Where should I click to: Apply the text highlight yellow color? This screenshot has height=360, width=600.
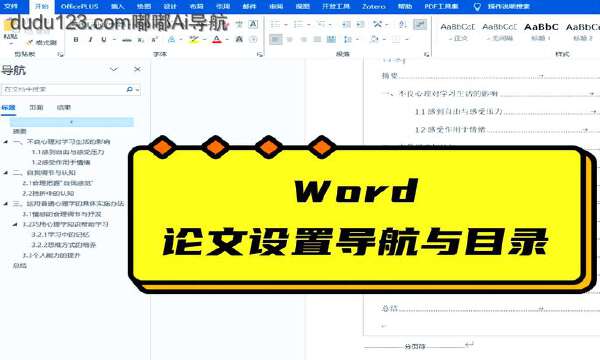194,39
